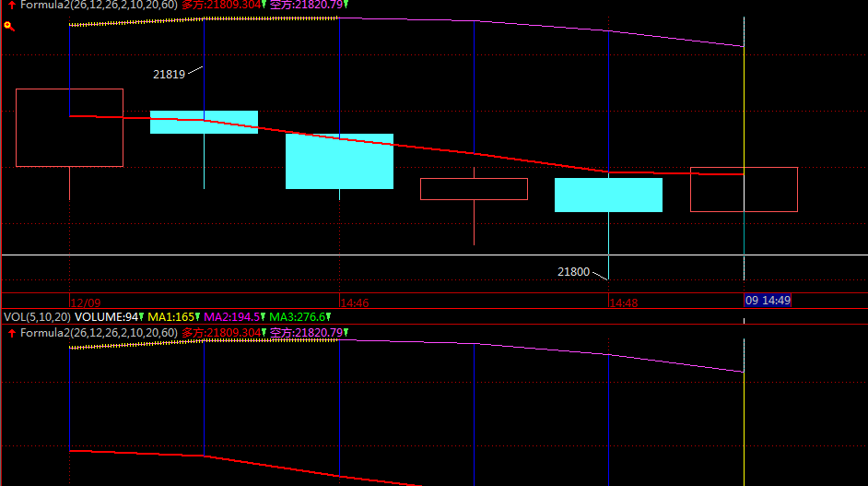Click the green arrow marker after VOLUME:94
This screenshot has height=486, width=868.
(142, 317)
